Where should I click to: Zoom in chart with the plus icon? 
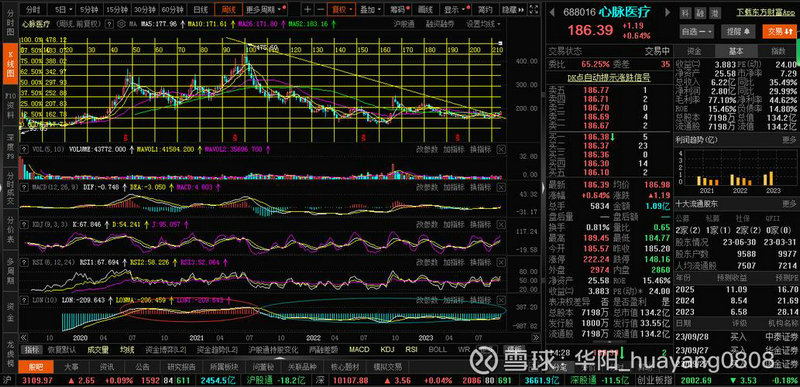tap(307, 10)
